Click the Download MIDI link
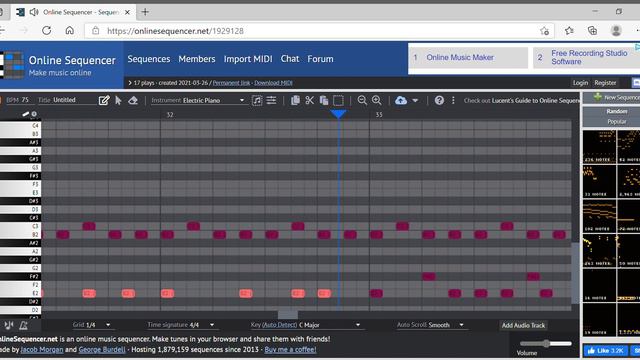Screen dimensions: 640x360 click(273, 83)
